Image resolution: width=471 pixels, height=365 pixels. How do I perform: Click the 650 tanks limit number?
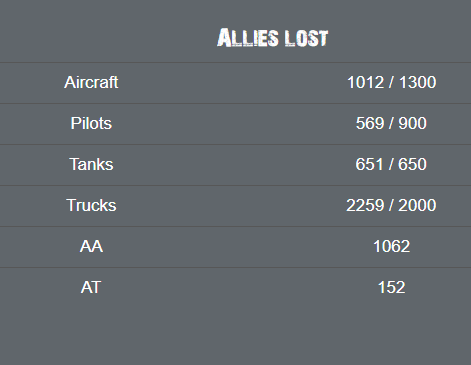tap(413, 164)
